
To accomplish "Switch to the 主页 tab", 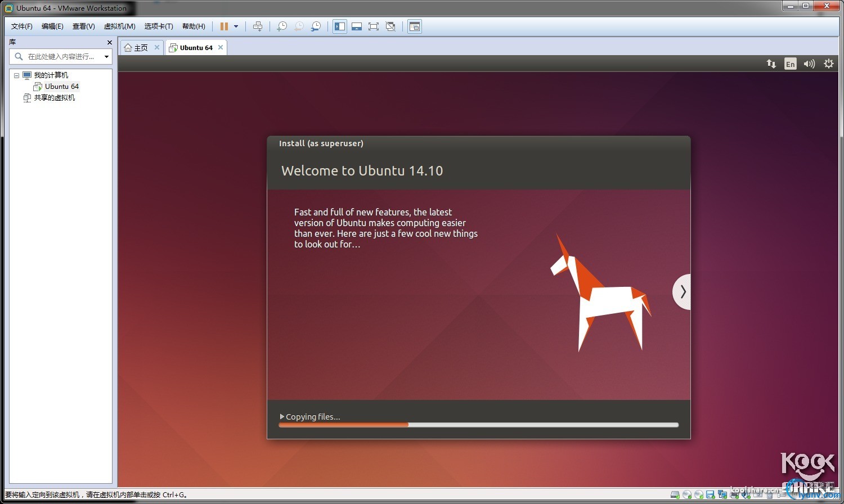I will tap(141, 48).
